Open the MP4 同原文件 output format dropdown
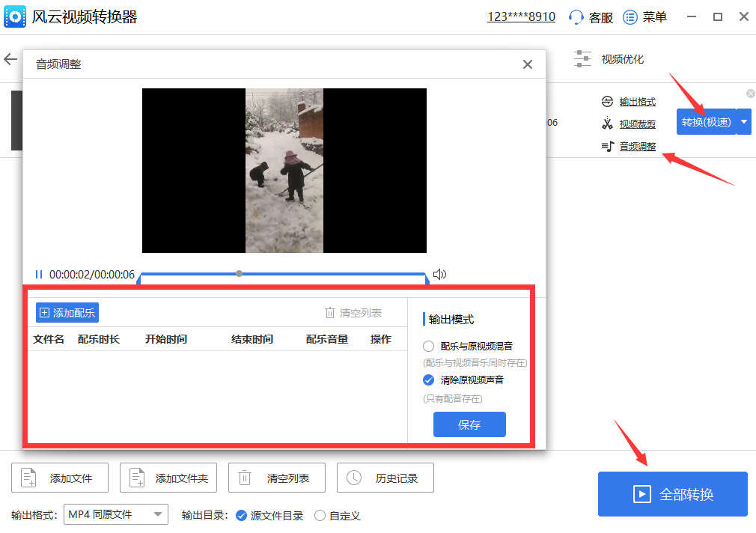This screenshot has height=533, width=756. point(116,515)
